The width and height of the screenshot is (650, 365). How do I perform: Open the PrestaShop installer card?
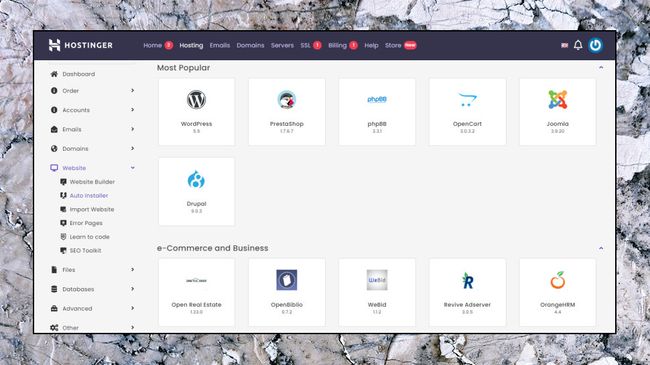[x=287, y=112]
